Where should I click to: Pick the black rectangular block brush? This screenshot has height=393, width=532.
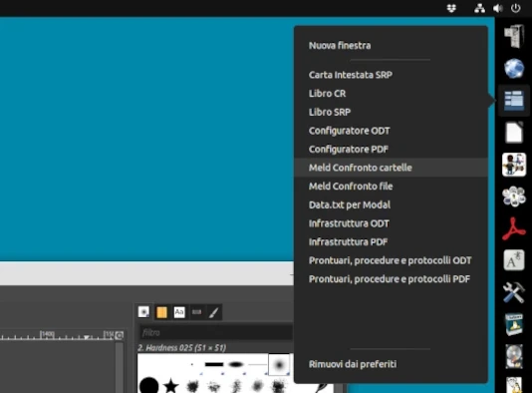click(214, 364)
